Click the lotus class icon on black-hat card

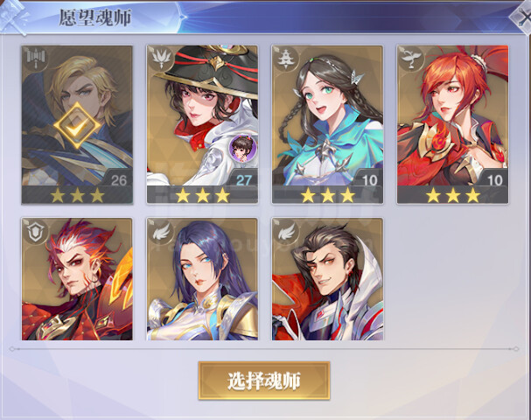tap(161, 58)
